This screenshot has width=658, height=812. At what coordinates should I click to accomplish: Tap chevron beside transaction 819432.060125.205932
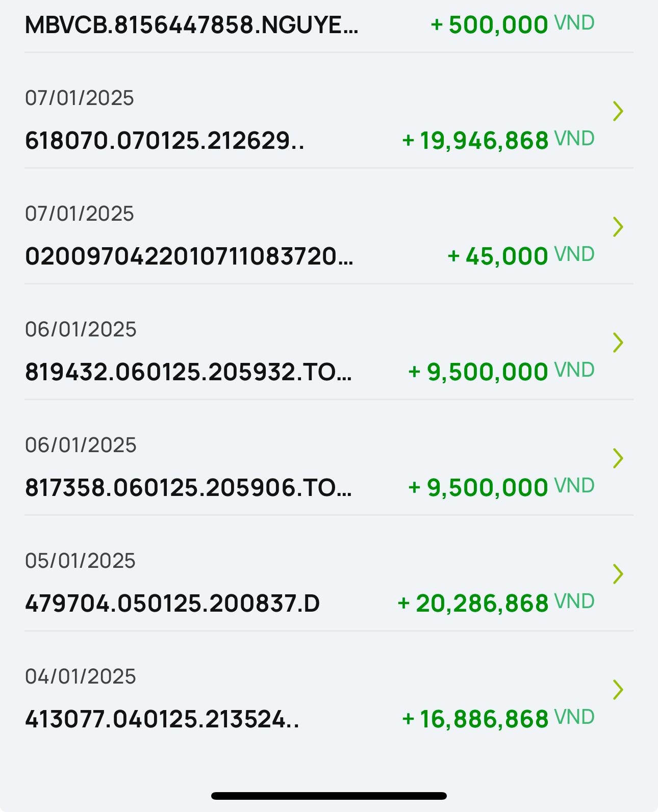(x=618, y=343)
